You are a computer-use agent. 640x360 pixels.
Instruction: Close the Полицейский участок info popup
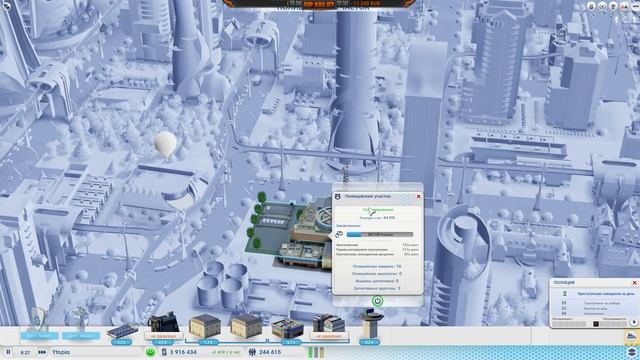click(x=418, y=196)
